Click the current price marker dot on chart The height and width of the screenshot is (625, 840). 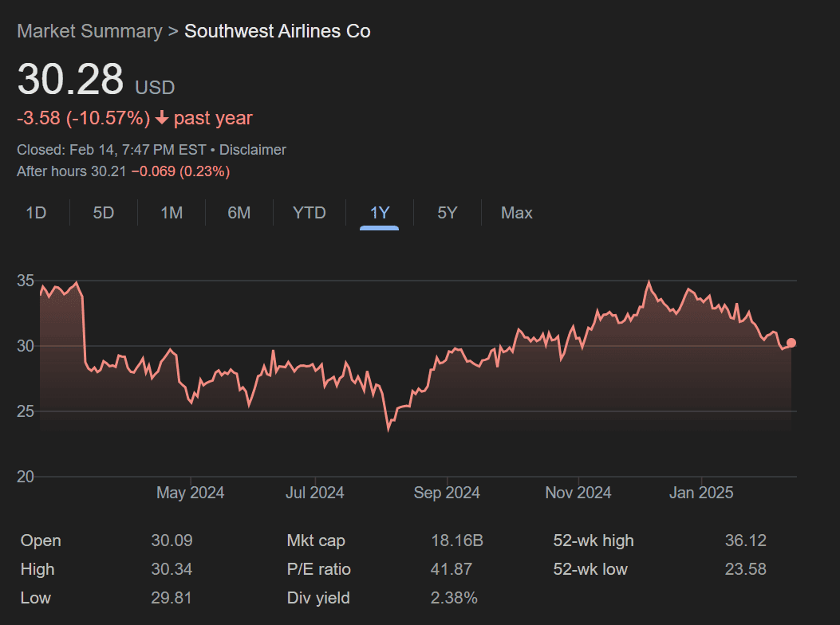pyautogui.click(x=791, y=343)
